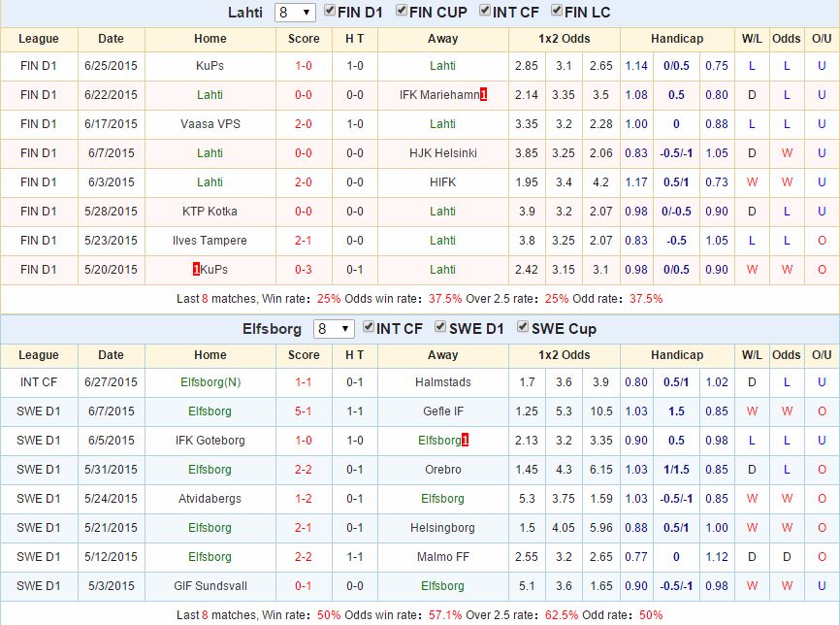
Task: Click the Lahti table Date column header
Action: click(111, 39)
